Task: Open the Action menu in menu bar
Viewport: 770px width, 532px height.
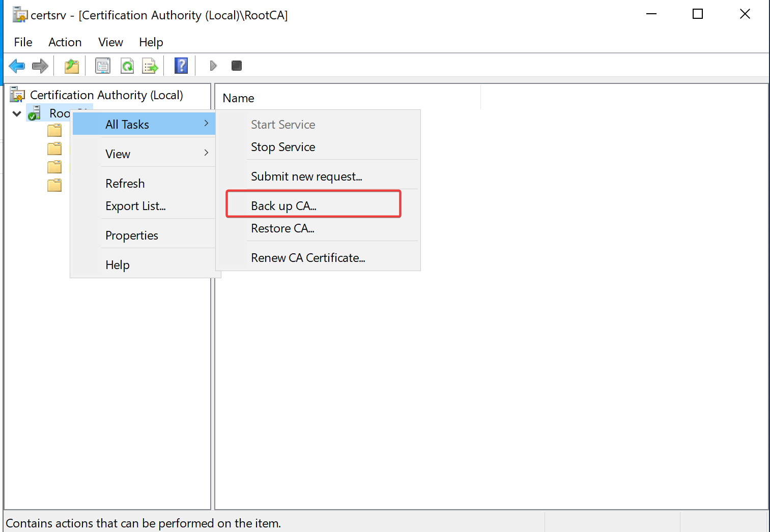Action: [65, 42]
